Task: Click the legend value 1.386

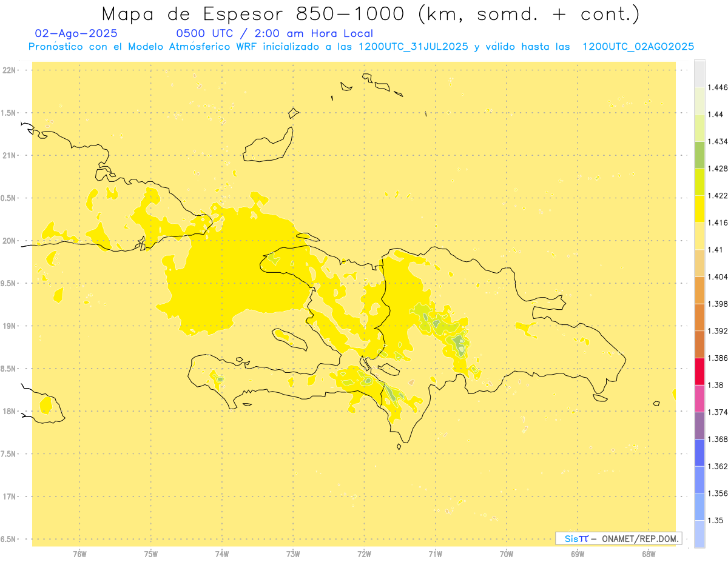Action: [x=718, y=358]
